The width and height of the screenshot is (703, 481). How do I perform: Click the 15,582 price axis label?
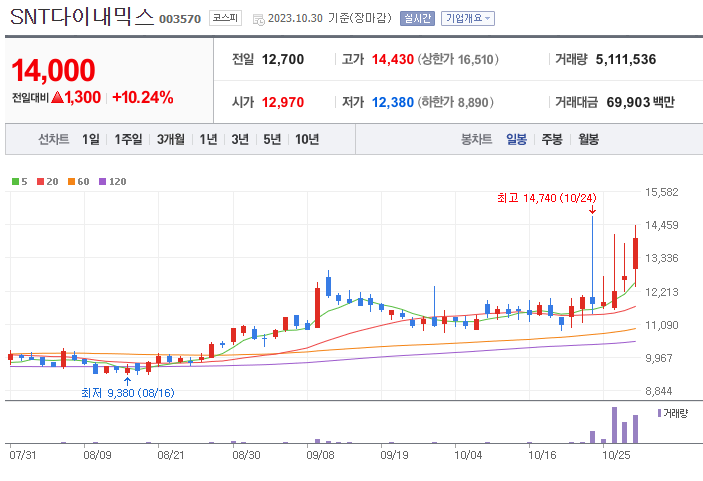pyautogui.click(x=662, y=192)
